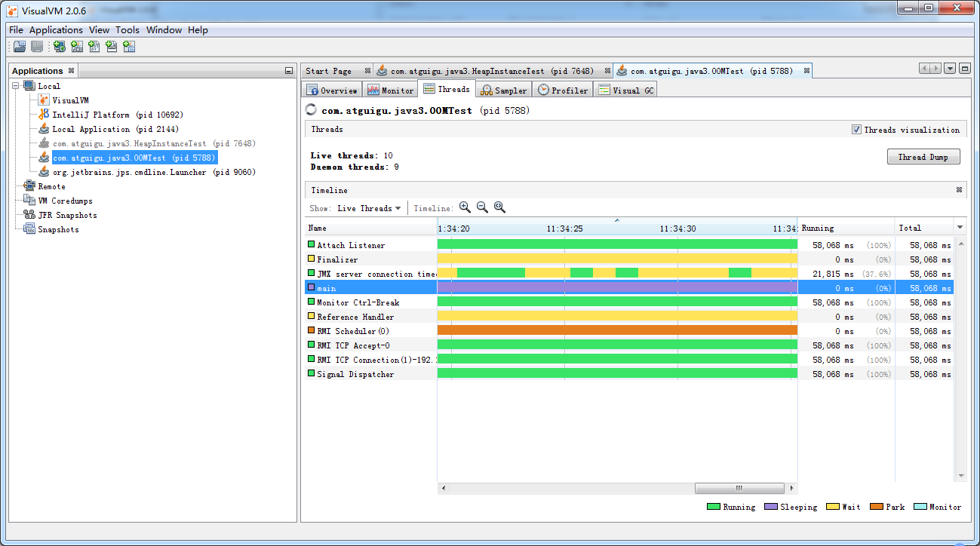
Task: Select com.atguigu.java3.HeapInstanceTest in Applications tree
Action: [x=154, y=143]
